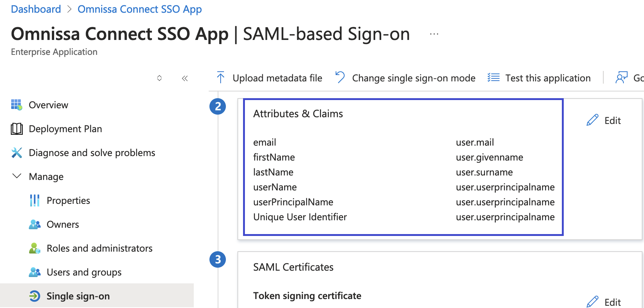The width and height of the screenshot is (644, 308).
Task: Click the Test this application checklist icon
Action: click(494, 78)
